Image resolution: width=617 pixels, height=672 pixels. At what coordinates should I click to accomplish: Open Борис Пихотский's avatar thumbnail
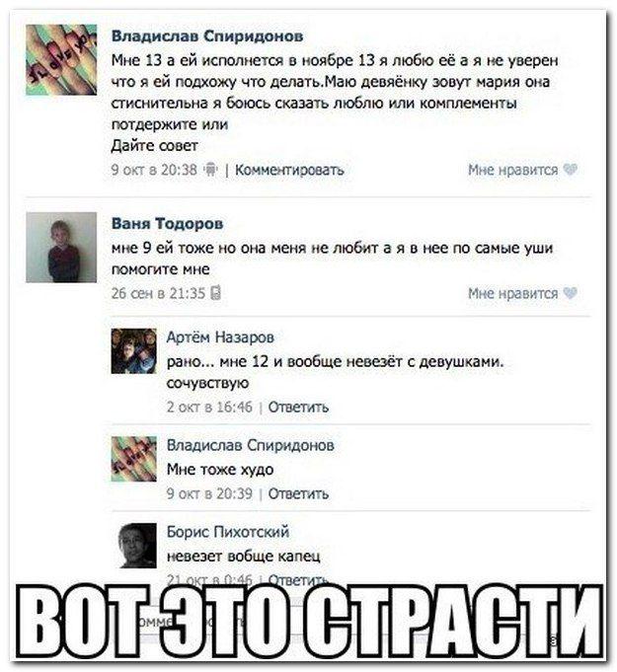click(x=137, y=546)
